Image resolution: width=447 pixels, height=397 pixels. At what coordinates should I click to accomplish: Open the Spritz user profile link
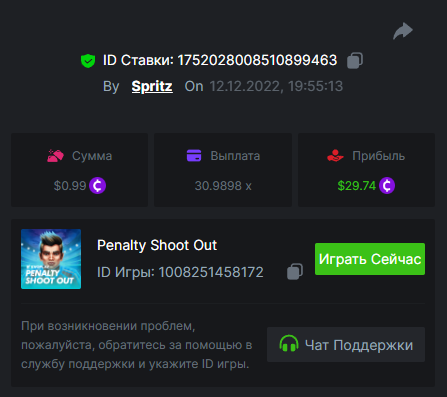click(x=152, y=86)
